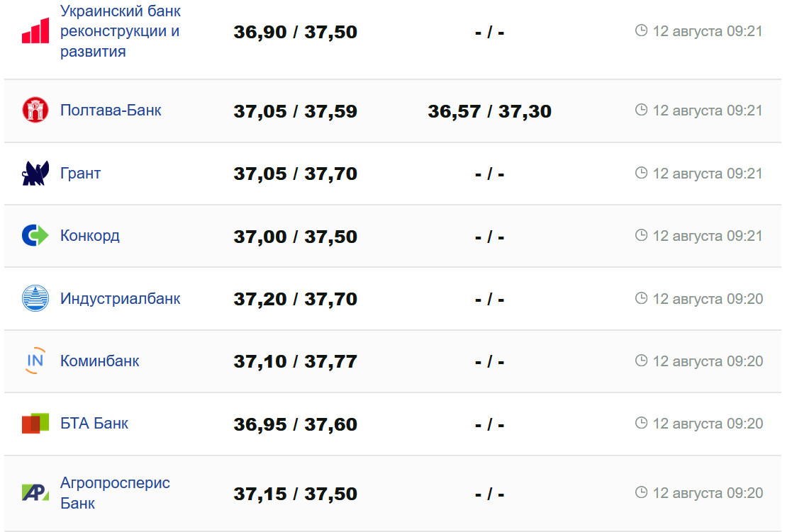Click the БТА Банк red-green logo
792x532 pixels.
(x=35, y=424)
